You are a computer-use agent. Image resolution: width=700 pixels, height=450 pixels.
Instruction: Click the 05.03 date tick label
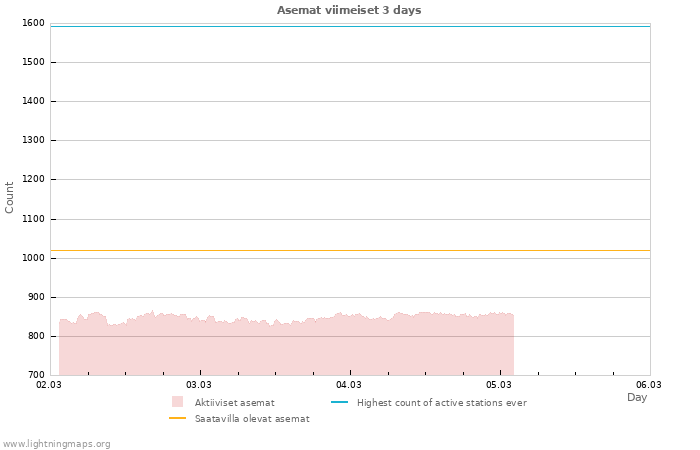[499, 384]
